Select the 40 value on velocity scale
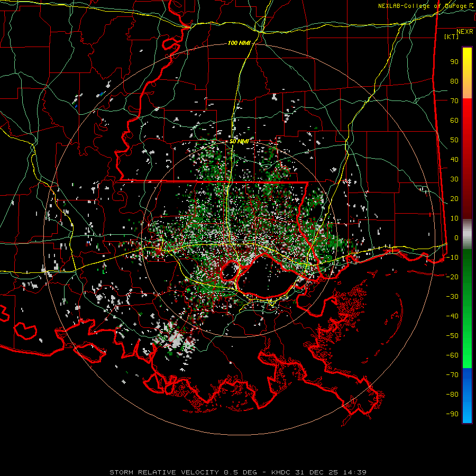This screenshot has width=476, height=476. click(x=454, y=160)
